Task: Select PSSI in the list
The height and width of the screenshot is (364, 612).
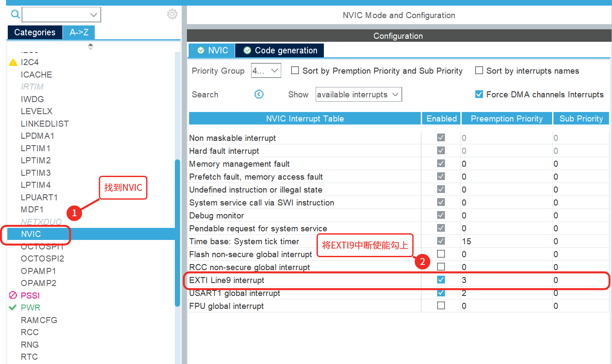Action: 30,296
